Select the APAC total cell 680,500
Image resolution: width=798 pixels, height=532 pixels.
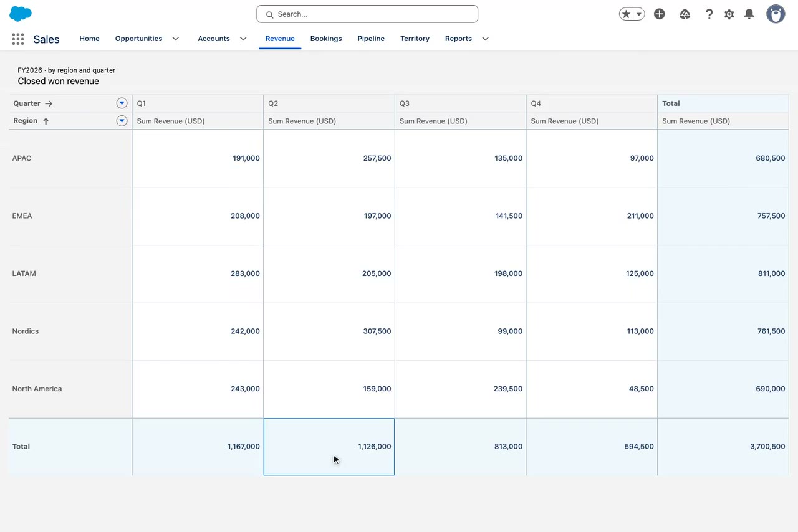point(723,158)
